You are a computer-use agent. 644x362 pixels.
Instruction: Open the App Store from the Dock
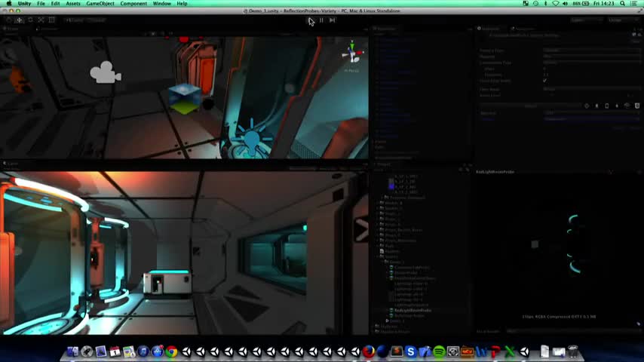click(158, 351)
